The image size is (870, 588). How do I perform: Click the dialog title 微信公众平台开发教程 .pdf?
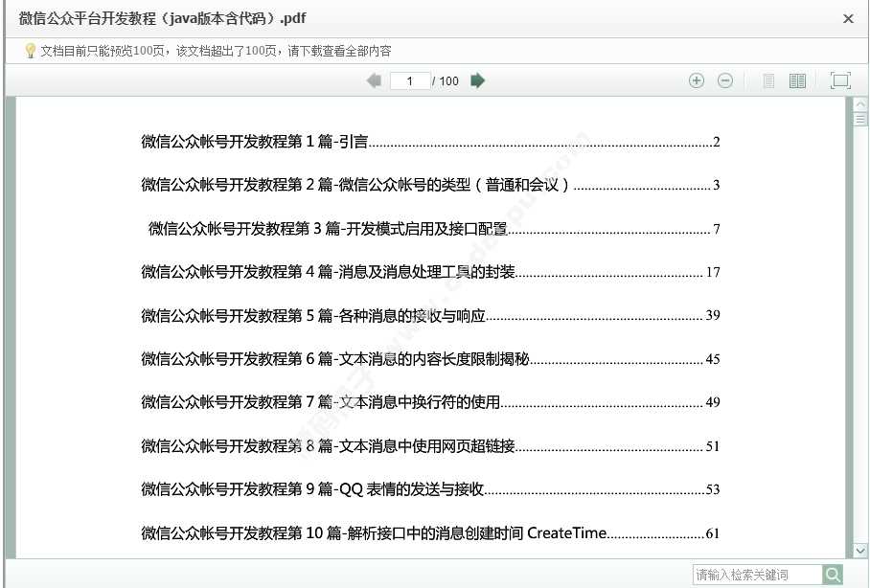pos(162,18)
